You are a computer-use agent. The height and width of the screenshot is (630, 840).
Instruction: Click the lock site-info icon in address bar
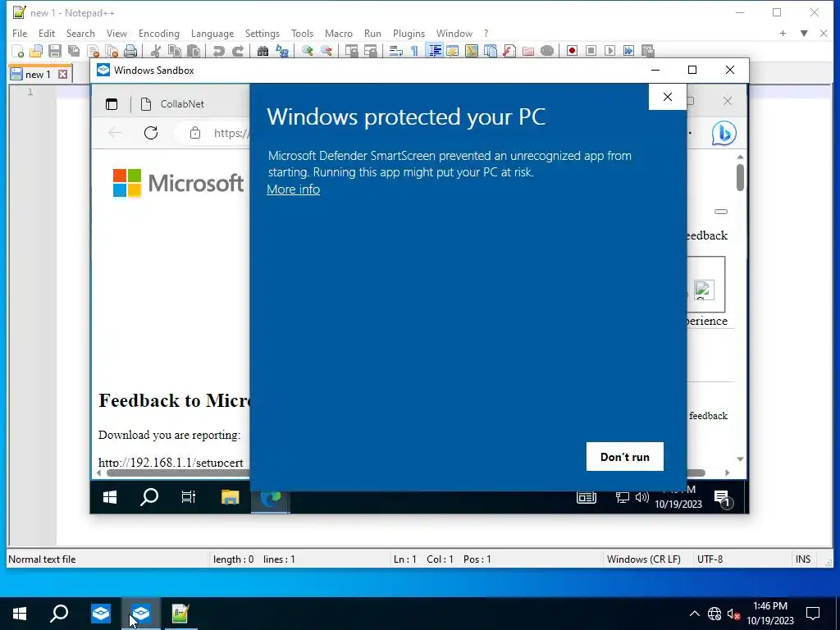click(x=195, y=133)
